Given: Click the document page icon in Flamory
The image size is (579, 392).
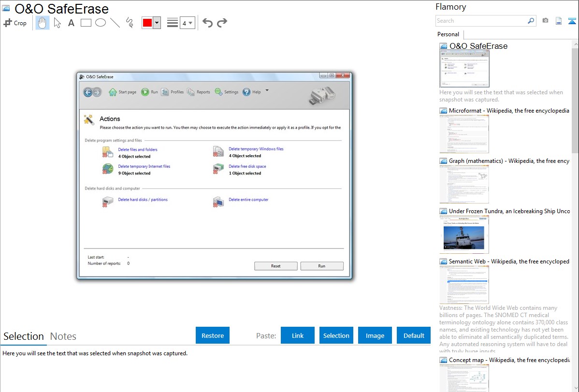Looking at the screenshot, I should [559, 21].
